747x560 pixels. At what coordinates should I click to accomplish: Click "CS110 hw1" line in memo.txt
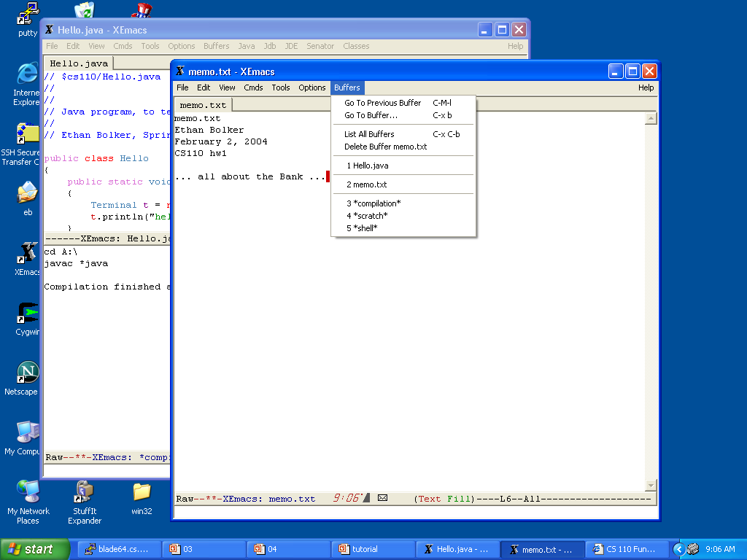point(201,153)
